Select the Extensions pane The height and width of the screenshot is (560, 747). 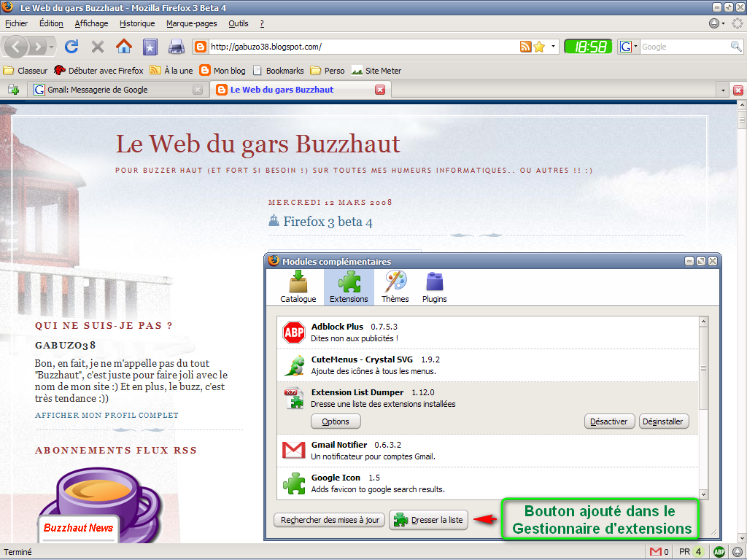(349, 287)
